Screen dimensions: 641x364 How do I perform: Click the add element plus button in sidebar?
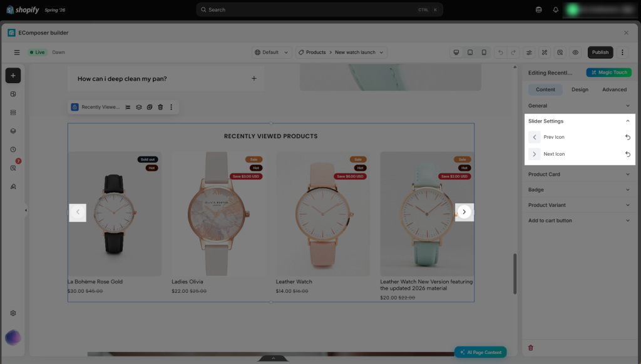pyautogui.click(x=13, y=76)
